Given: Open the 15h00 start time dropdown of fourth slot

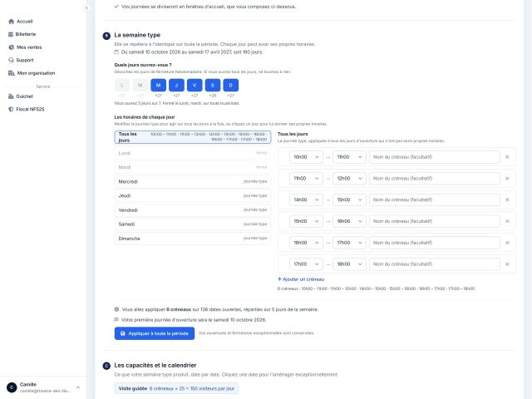Looking at the screenshot, I should (306, 221).
